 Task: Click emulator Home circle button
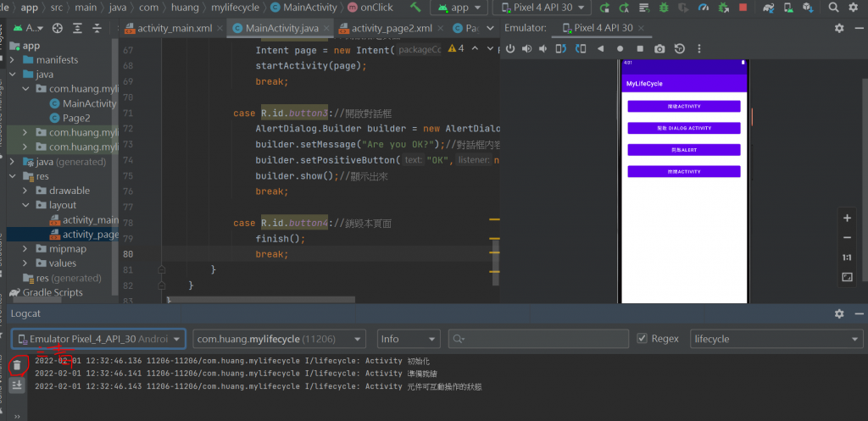point(620,48)
